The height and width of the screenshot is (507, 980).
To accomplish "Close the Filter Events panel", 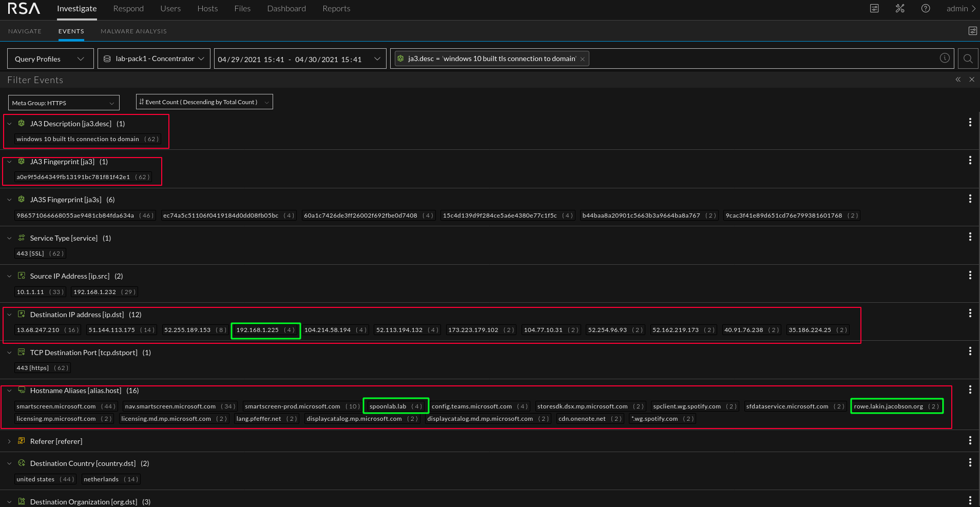I will 972,80.
